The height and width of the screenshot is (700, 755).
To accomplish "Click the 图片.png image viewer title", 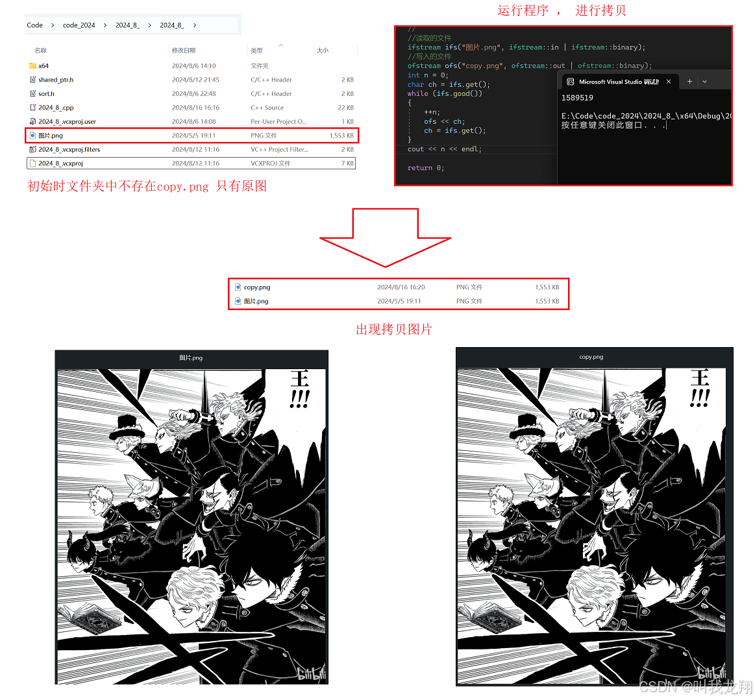I will [x=191, y=358].
